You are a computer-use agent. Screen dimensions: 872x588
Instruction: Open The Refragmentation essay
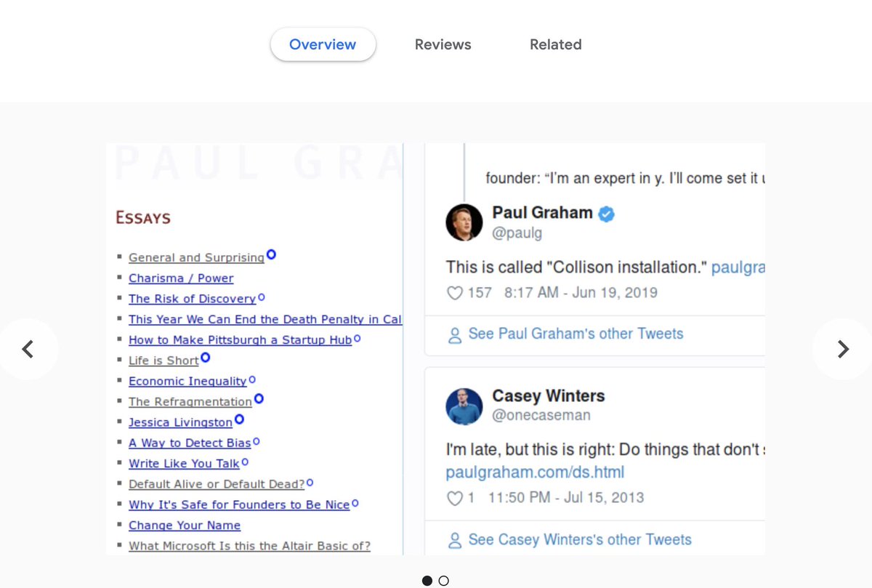(190, 401)
